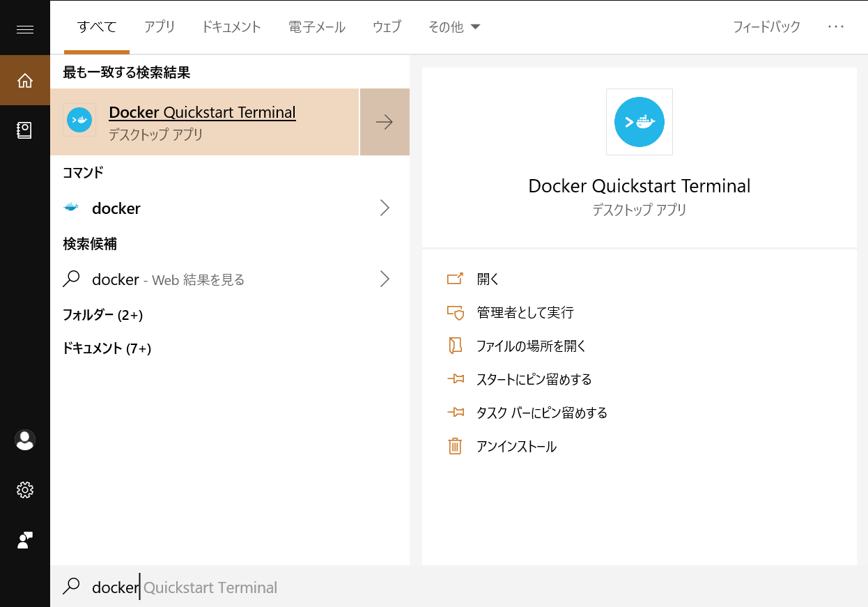Choose アンインストール
The width and height of the screenshot is (868, 607).
[x=516, y=446]
